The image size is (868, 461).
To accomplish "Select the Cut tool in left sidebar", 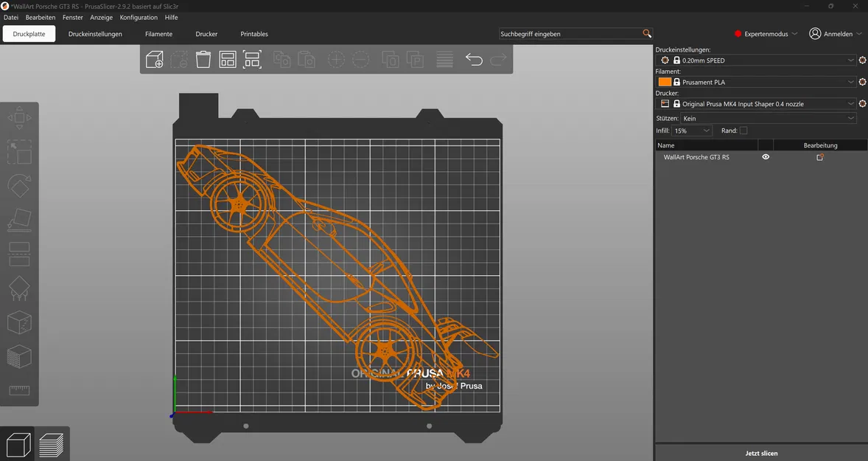I will pyautogui.click(x=19, y=254).
